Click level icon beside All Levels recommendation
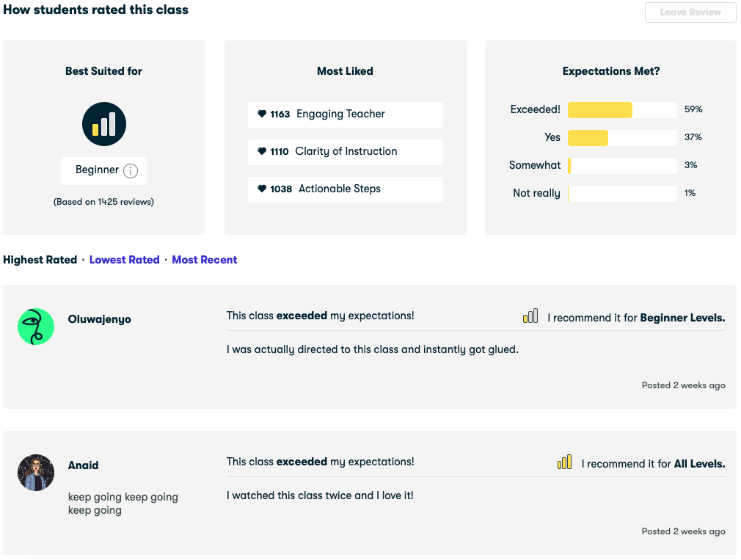 coord(564,462)
